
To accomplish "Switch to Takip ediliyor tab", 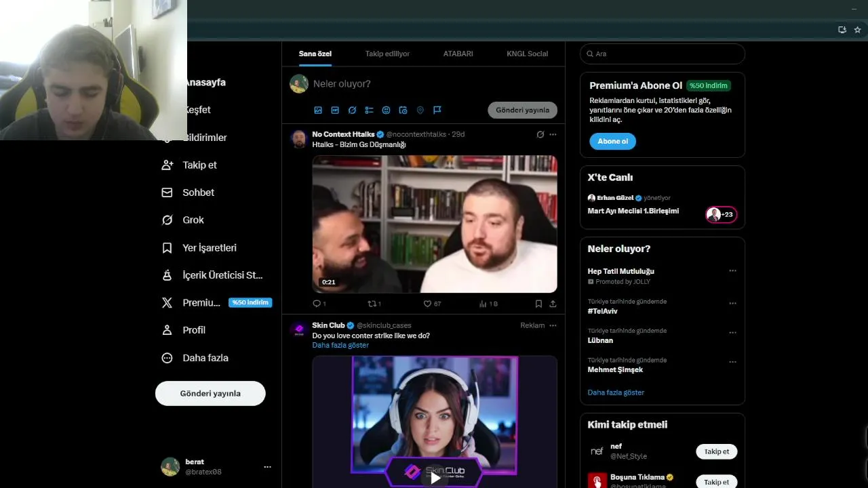I will click(387, 54).
